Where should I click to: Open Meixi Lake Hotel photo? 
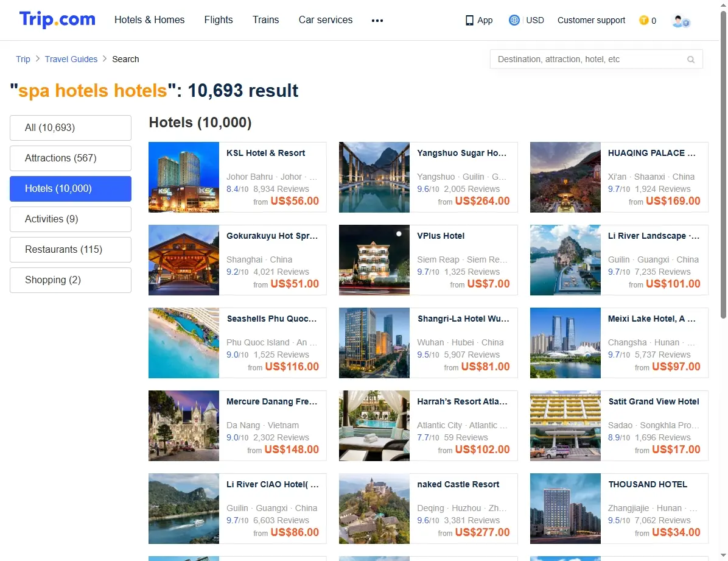(565, 342)
